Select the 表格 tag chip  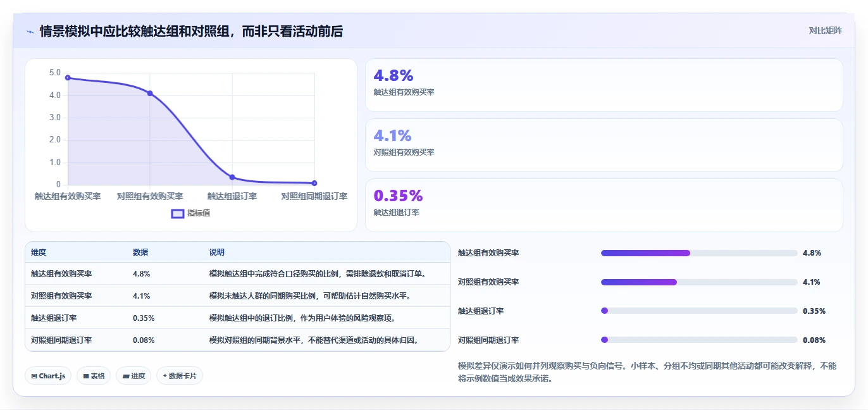point(94,376)
